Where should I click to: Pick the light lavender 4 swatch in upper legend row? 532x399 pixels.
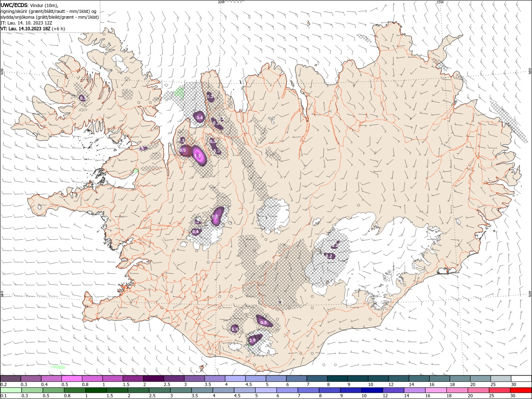click(x=235, y=379)
